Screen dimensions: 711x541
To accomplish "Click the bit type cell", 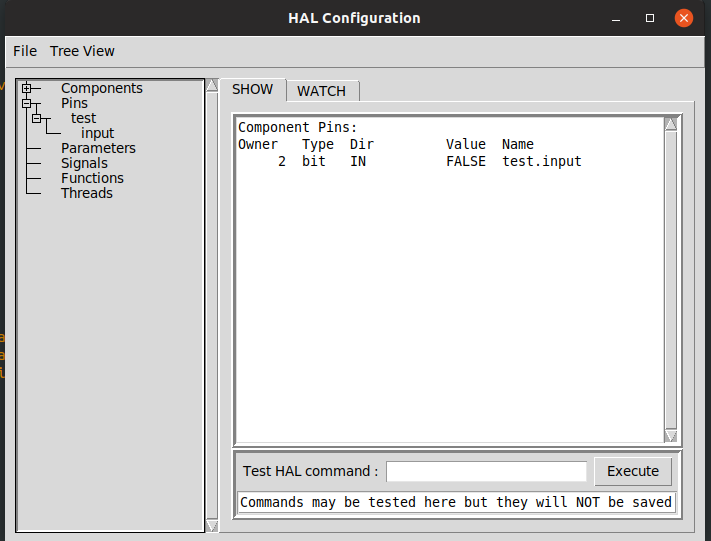I will [314, 161].
